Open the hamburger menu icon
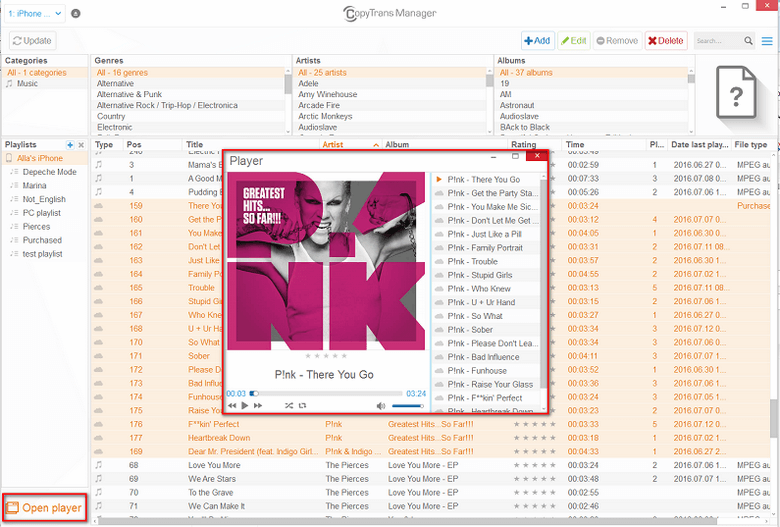This screenshot has width=780, height=527. (x=767, y=41)
